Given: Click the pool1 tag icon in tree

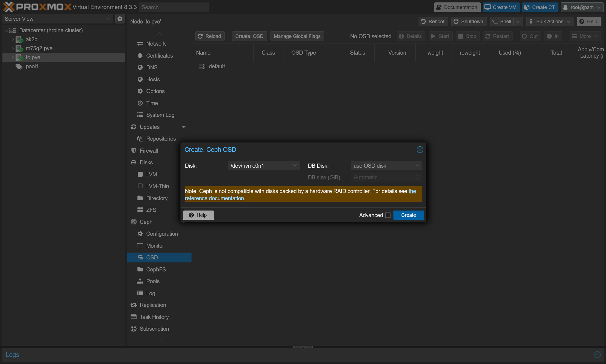Looking at the screenshot, I should point(19,67).
